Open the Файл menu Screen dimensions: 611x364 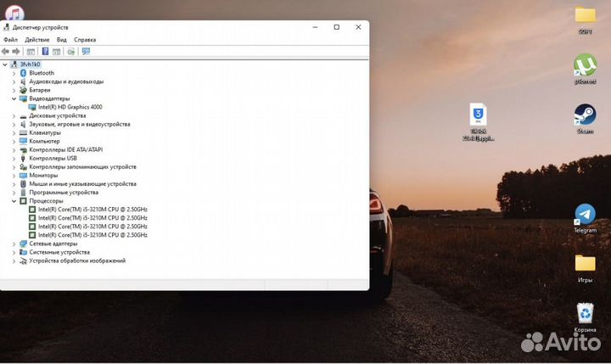pyautogui.click(x=10, y=40)
